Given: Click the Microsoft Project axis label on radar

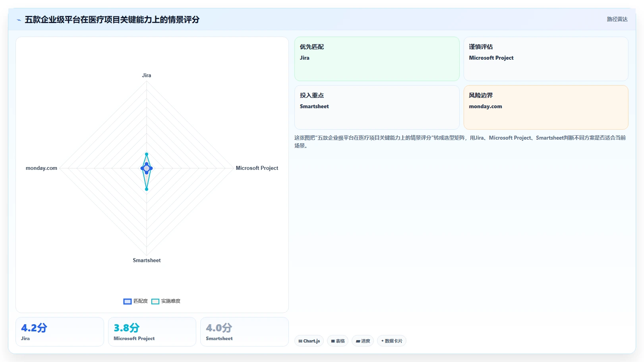Looking at the screenshot, I should (x=257, y=168).
